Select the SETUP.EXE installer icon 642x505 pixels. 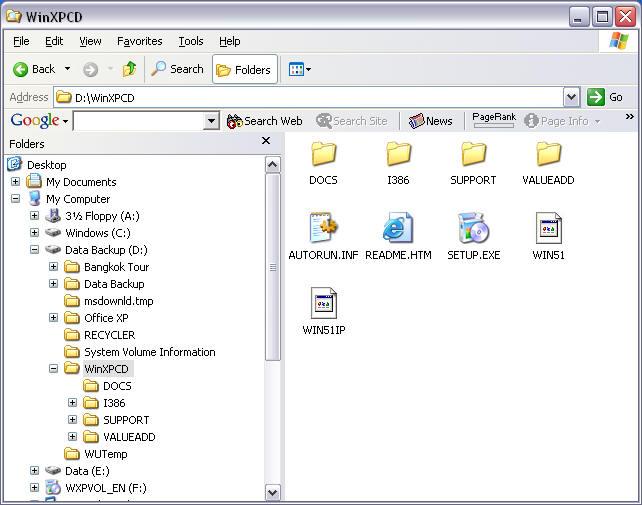pyautogui.click(x=473, y=227)
